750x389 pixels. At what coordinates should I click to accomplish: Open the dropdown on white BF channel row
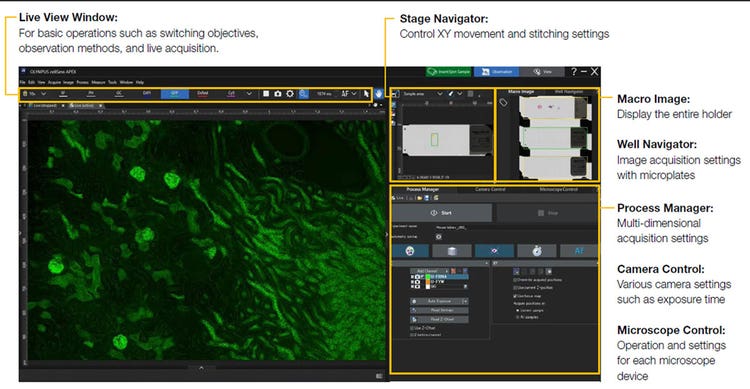(465, 287)
